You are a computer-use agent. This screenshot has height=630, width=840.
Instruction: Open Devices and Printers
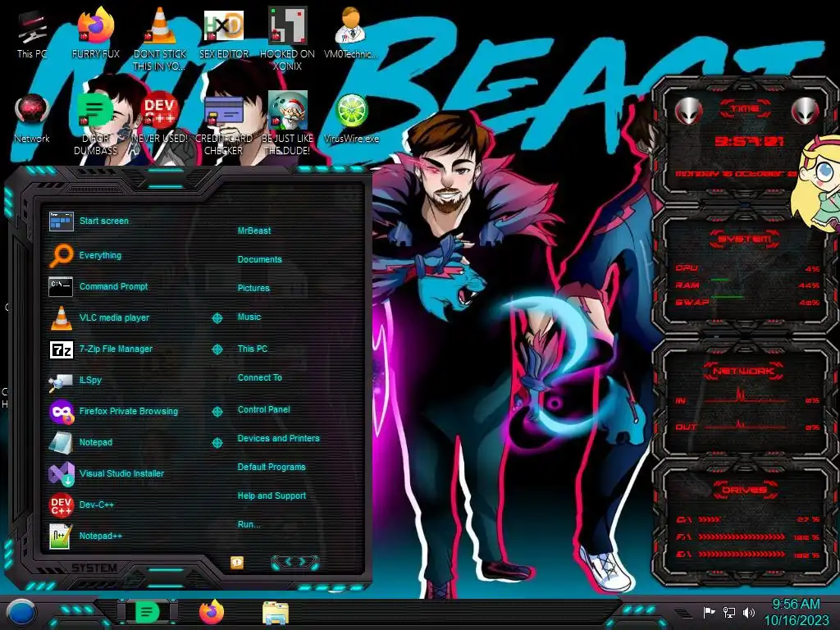pos(279,438)
